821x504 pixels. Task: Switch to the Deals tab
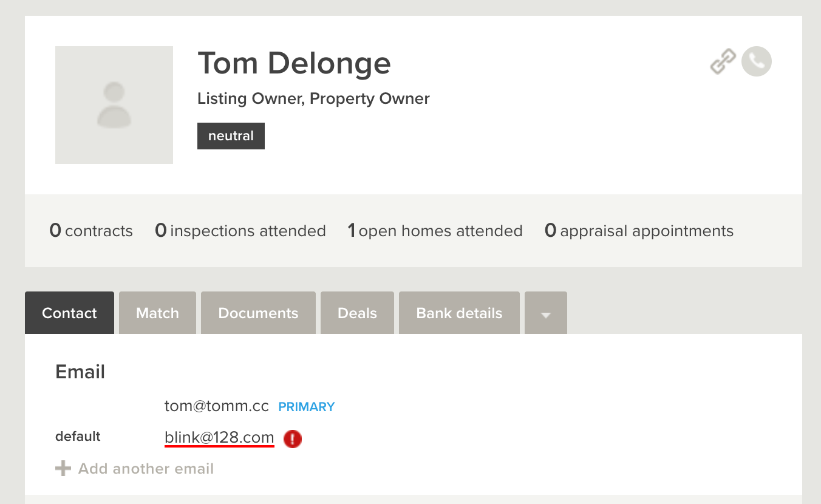[x=357, y=313]
